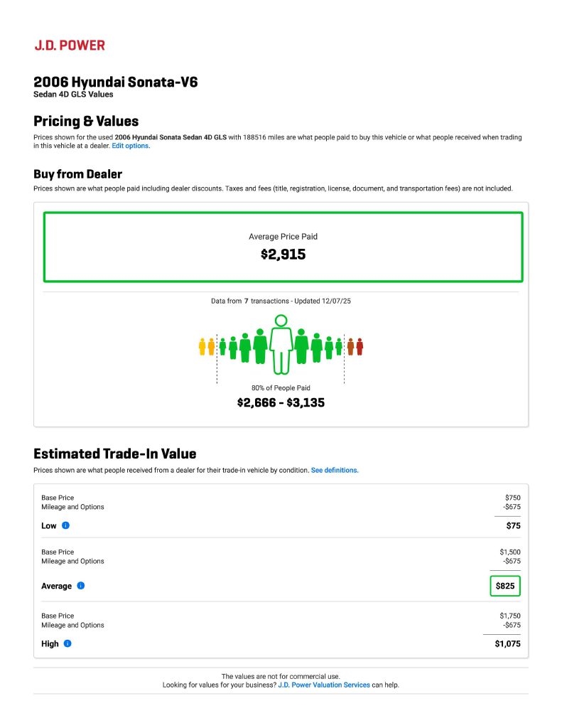Click the rightmost red person figure
The image size is (562, 728).
coord(360,347)
